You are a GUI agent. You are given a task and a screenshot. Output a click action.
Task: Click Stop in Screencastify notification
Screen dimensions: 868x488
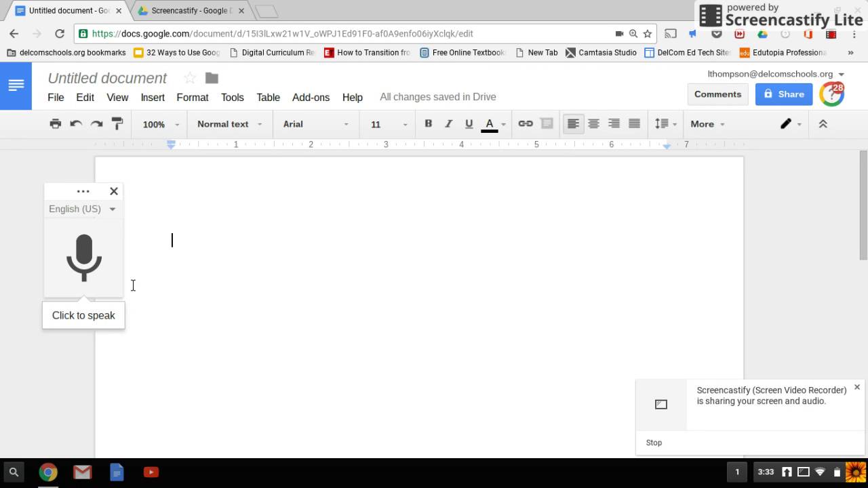(x=654, y=443)
